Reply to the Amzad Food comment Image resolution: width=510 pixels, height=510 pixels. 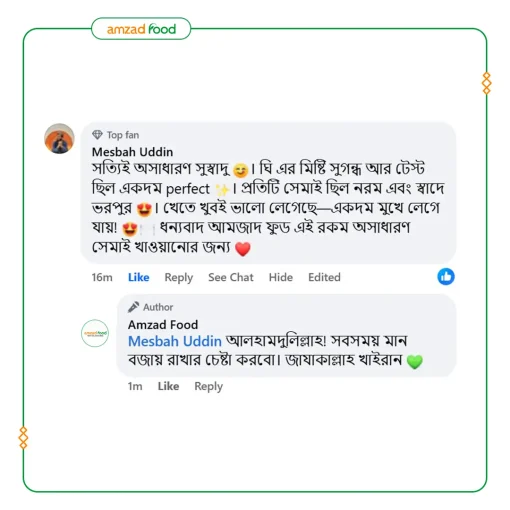click(x=209, y=386)
